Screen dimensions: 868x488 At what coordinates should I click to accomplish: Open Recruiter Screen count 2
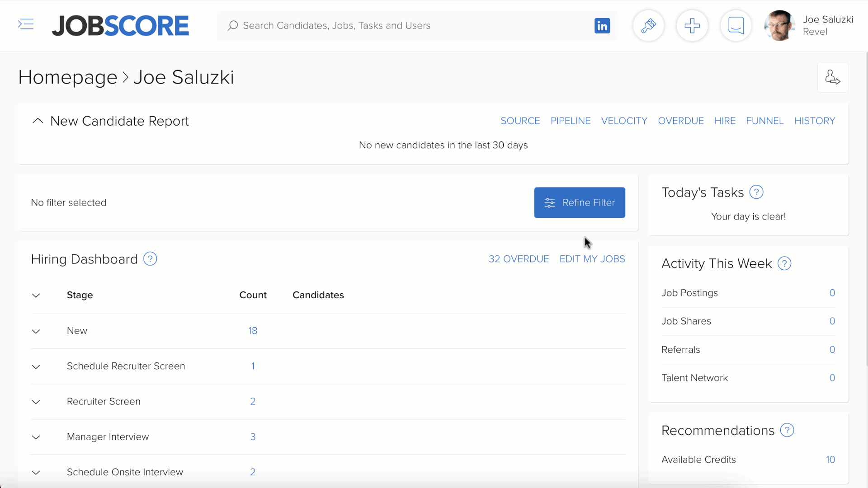click(x=253, y=401)
